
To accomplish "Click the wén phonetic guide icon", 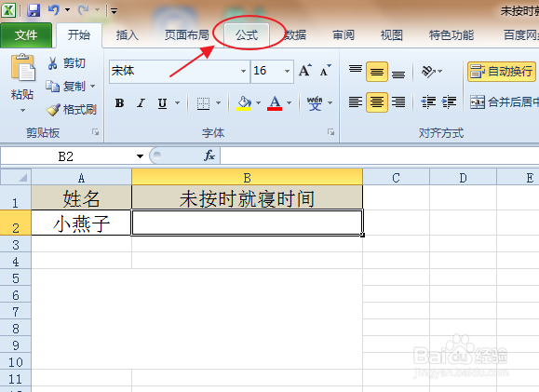I will click(315, 102).
